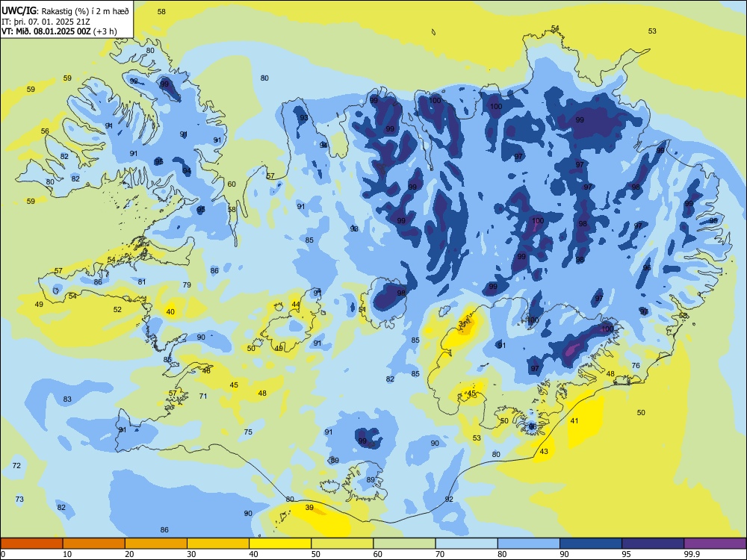
Task: Click the legend tick label "99.9"
Action: pyautogui.click(x=691, y=554)
